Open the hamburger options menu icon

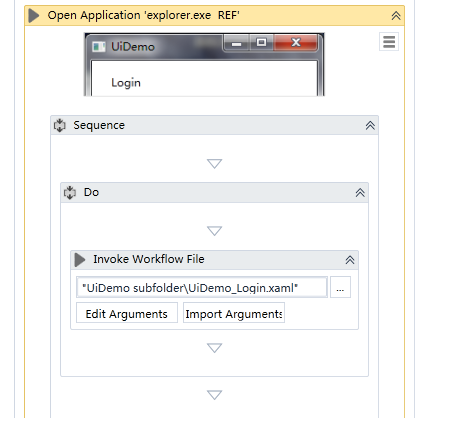pos(389,42)
